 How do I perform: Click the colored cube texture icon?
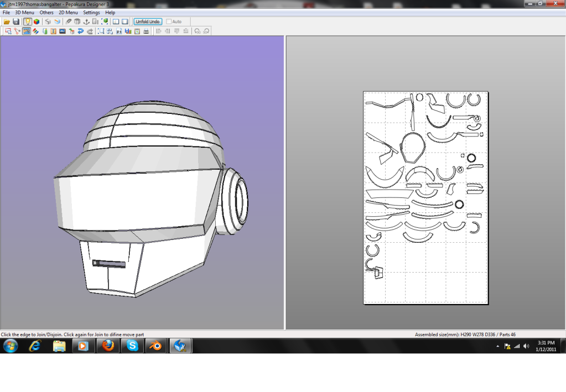click(x=37, y=22)
